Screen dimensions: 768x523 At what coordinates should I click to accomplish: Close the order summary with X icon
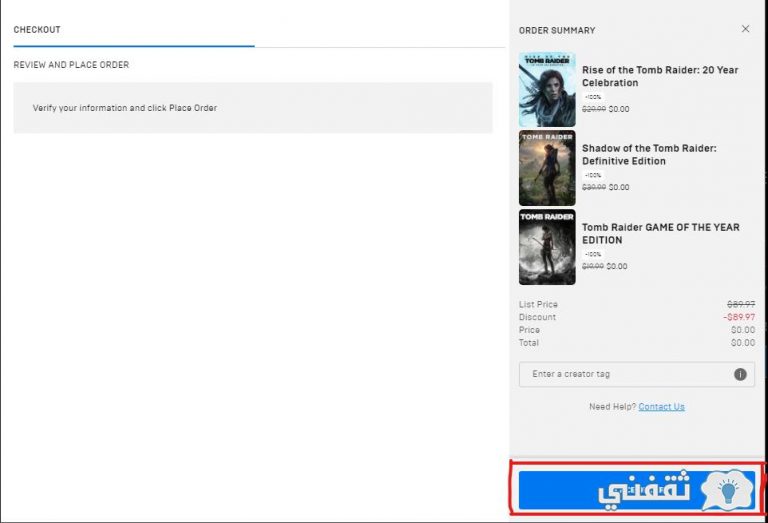(x=745, y=29)
